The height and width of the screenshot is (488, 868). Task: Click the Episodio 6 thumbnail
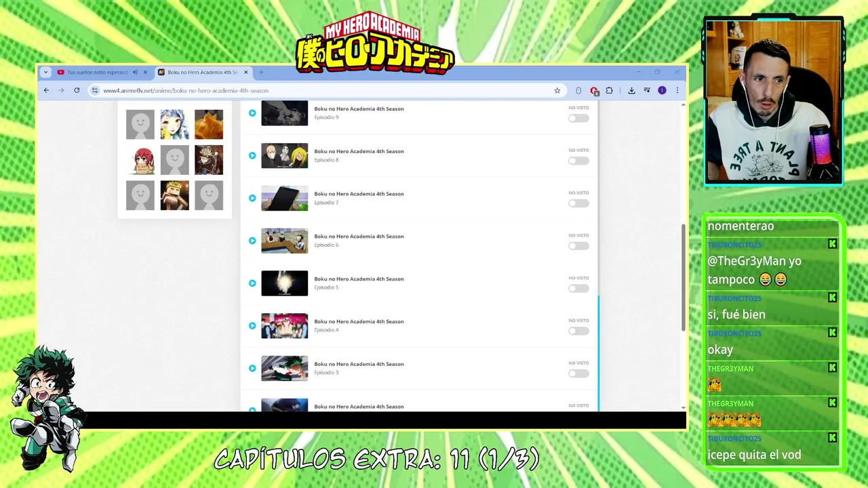[x=285, y=241]
